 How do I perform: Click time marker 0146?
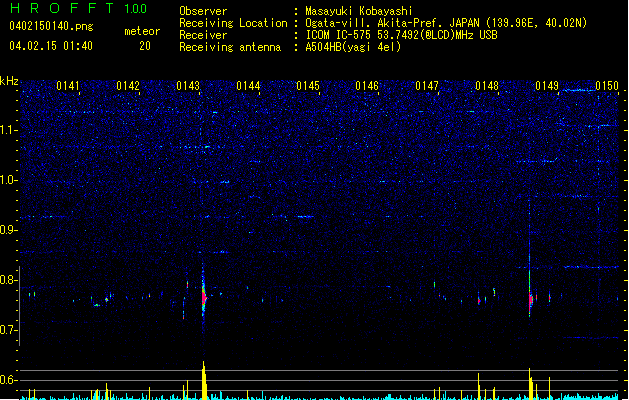367,86
